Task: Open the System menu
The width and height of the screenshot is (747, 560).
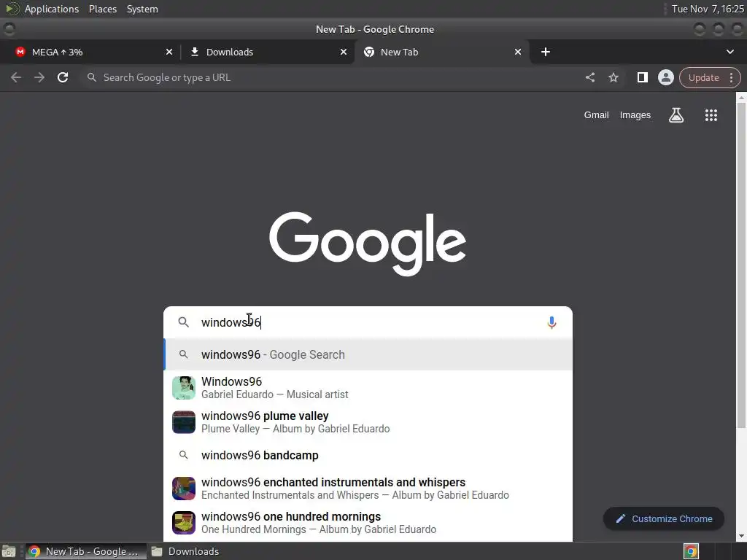Action: click(142, 9)
